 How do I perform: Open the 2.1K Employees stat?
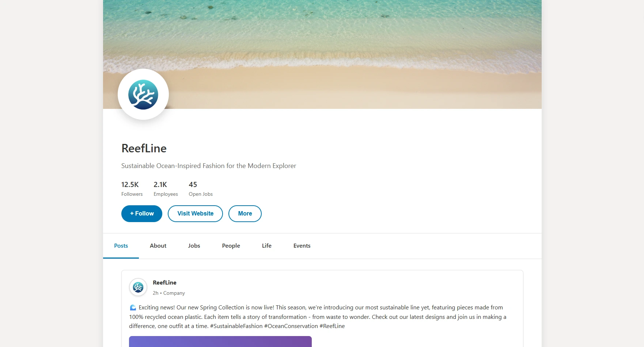point(166,189)
